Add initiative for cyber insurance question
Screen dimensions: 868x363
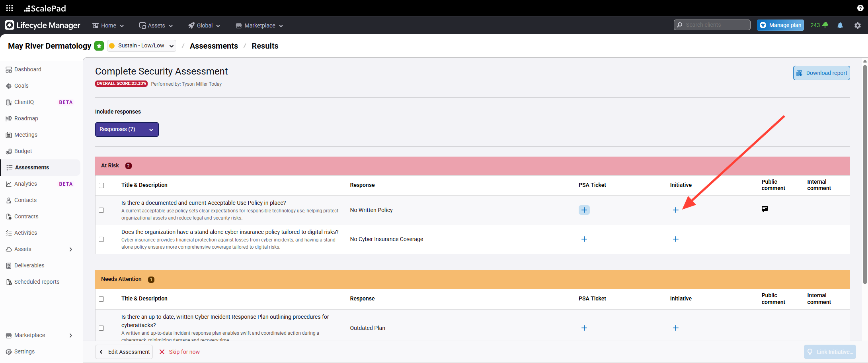675,239
